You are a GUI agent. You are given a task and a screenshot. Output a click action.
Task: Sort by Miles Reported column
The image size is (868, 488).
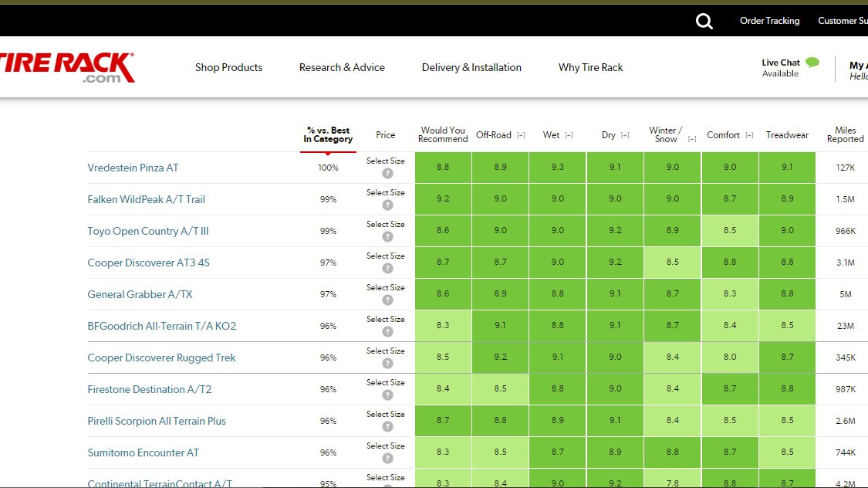[846, 134]
